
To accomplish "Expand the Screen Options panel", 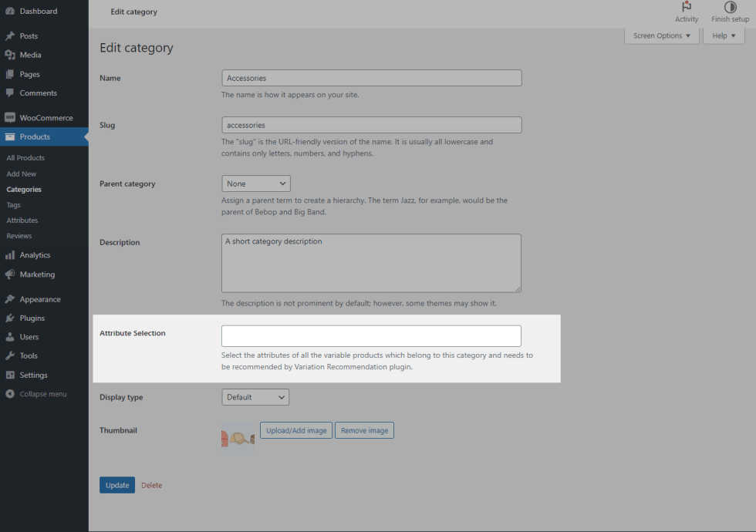I will tap(662, 35).
